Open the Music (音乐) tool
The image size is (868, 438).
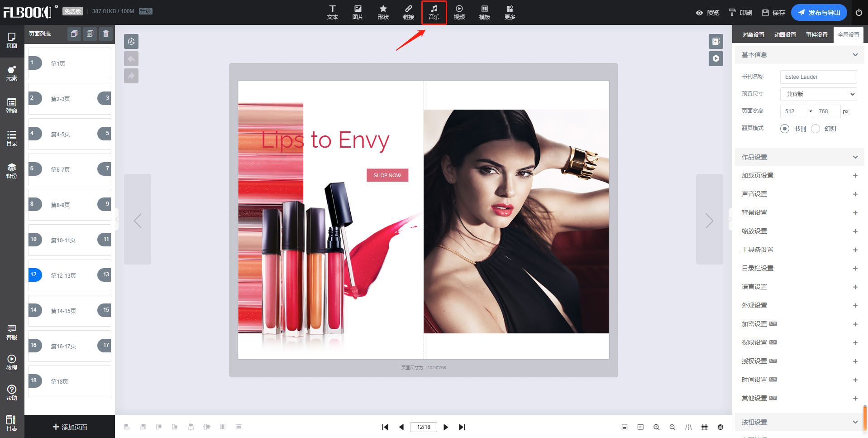(x=434, y=12)
